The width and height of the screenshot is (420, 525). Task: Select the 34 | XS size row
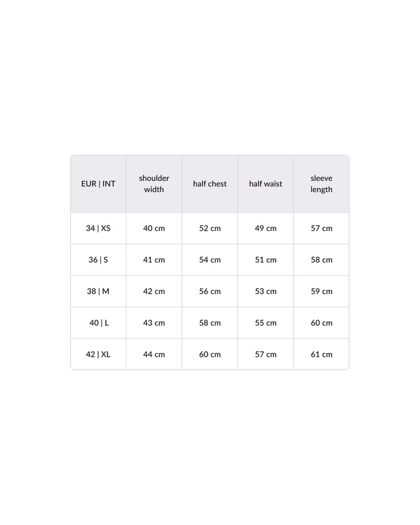[98, 228]
